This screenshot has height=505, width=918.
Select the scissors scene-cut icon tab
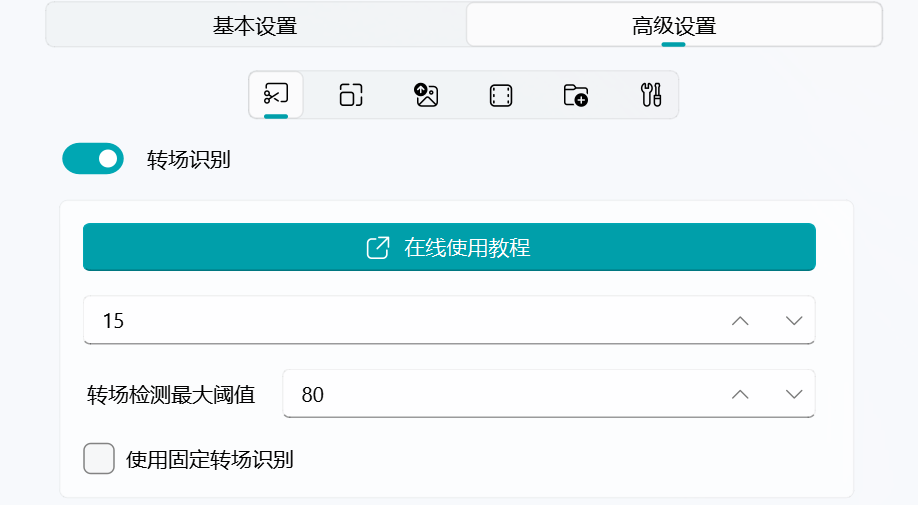click(x=276, y=95)
